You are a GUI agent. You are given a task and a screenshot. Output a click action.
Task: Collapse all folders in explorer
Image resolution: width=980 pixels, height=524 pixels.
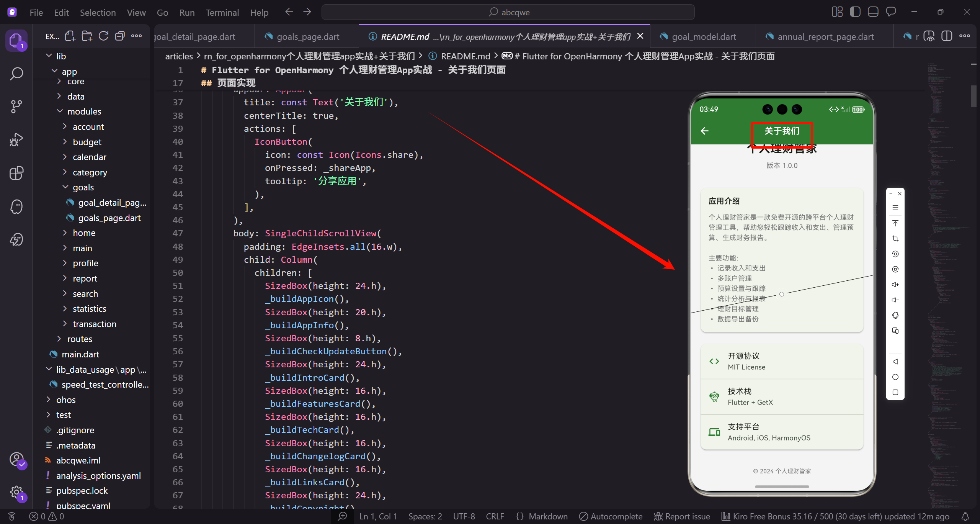[120, 36]
